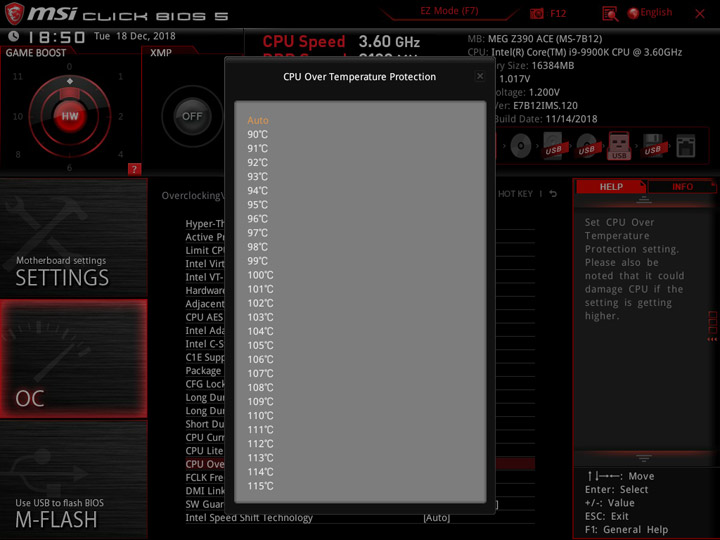Click the back arrow beside HOT KEY
The height and width of the screenshot is (540, 720).
click(553, 194)
